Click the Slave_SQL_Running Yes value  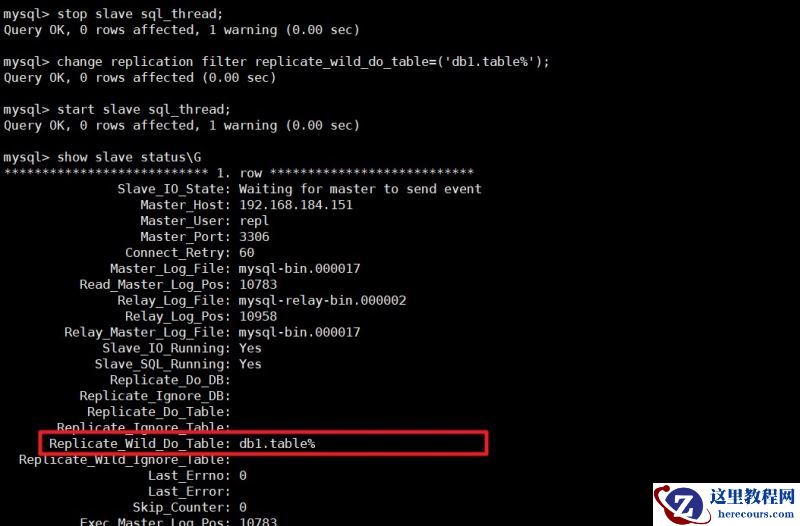pos(250,364)
